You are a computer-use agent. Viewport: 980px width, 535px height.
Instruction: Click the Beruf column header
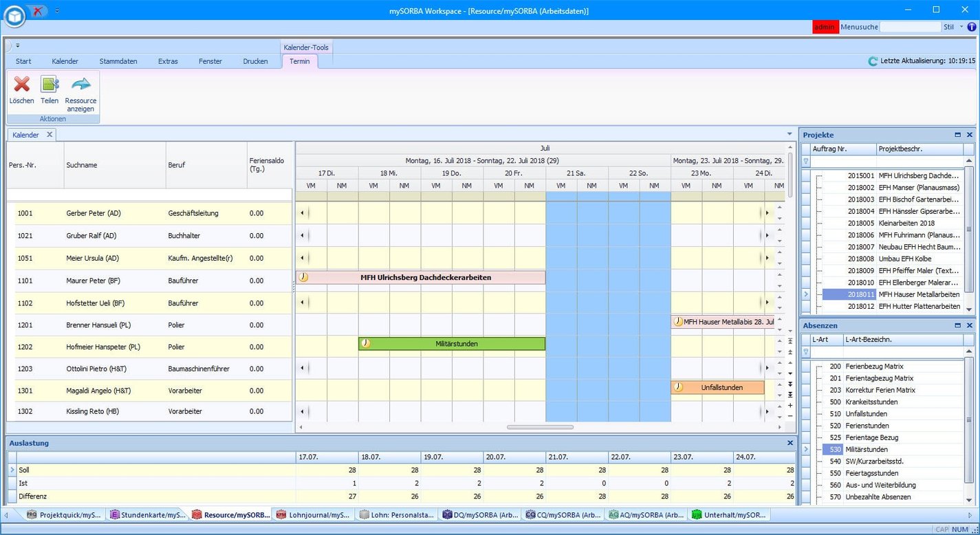point(206,165)
